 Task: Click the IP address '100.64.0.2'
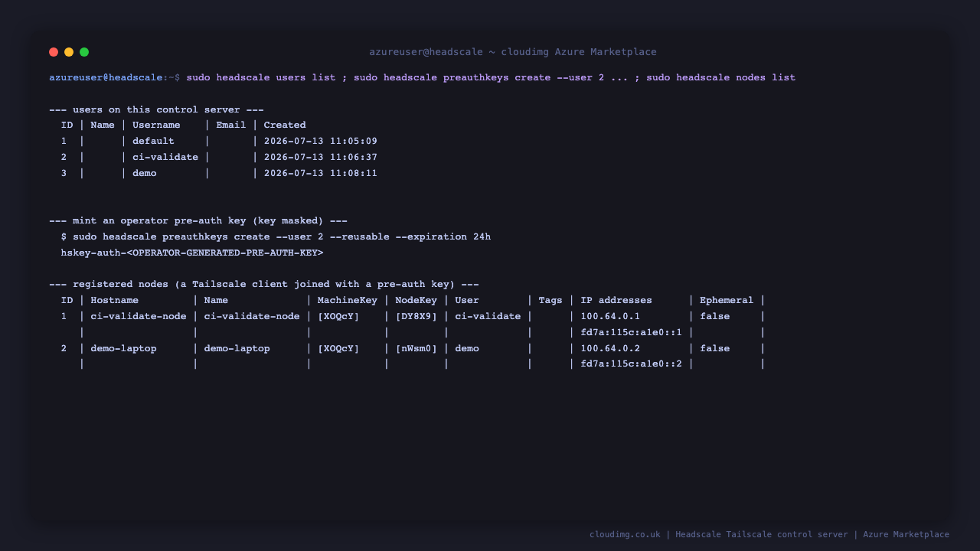(610, 348)
